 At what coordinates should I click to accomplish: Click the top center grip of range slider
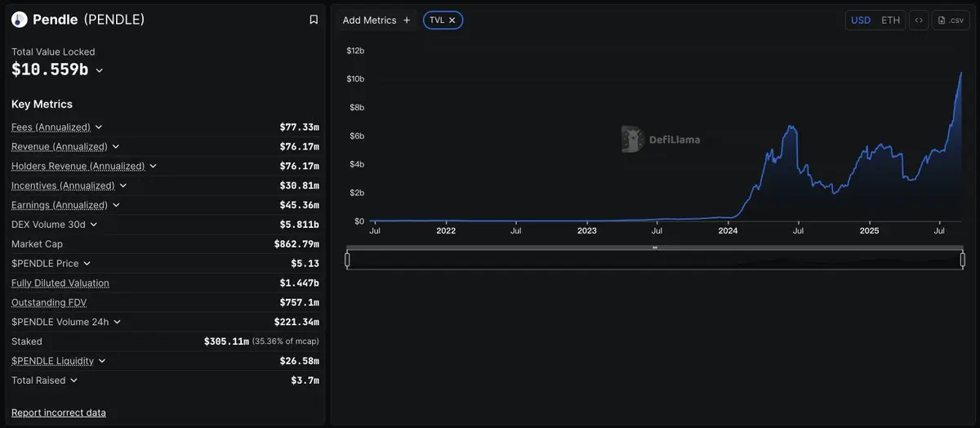coord(655,247)
